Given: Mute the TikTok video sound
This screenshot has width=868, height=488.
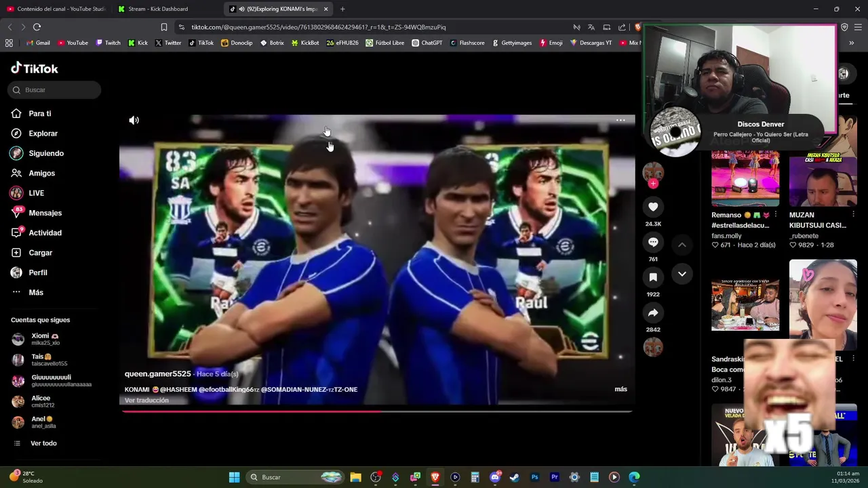Looking at the screenshot, I should [134, 121].
